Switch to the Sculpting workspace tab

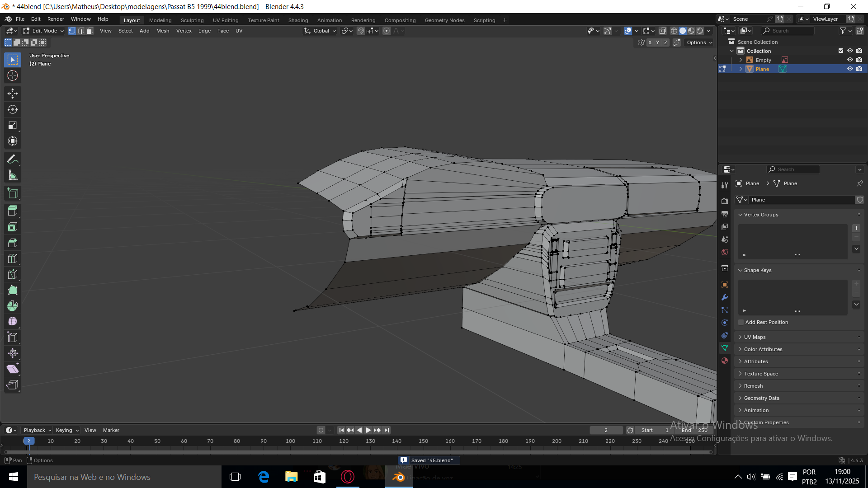tap(192, 20)
